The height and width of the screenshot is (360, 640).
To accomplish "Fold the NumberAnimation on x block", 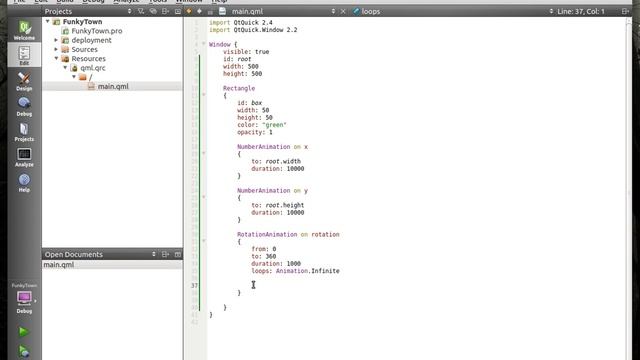I will pos(203,153).
